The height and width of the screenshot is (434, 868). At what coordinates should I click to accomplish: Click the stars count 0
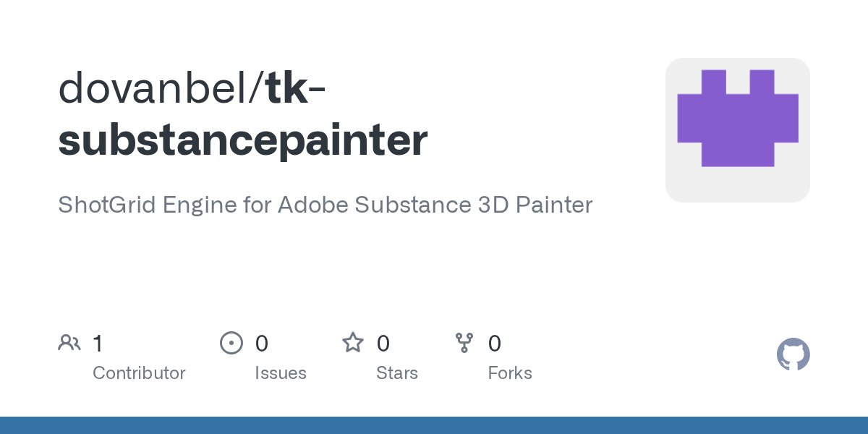point(383,344)
